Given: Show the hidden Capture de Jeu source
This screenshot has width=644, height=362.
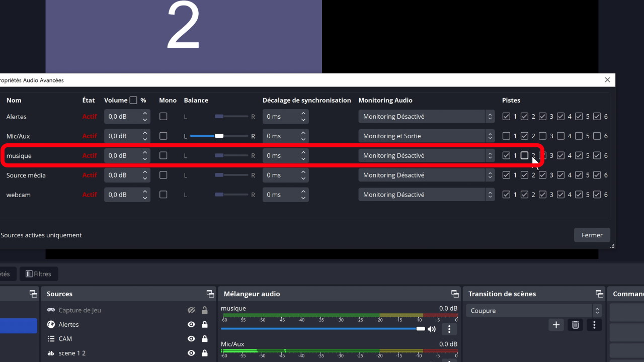Looking at the screenshot, I should pyautogui.click(x=191, y=311).
